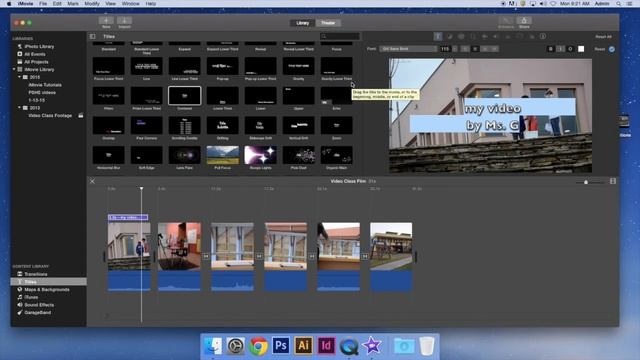Select the Pull Focus title thumbnail
640x360 pixels.
pos(222,155)
